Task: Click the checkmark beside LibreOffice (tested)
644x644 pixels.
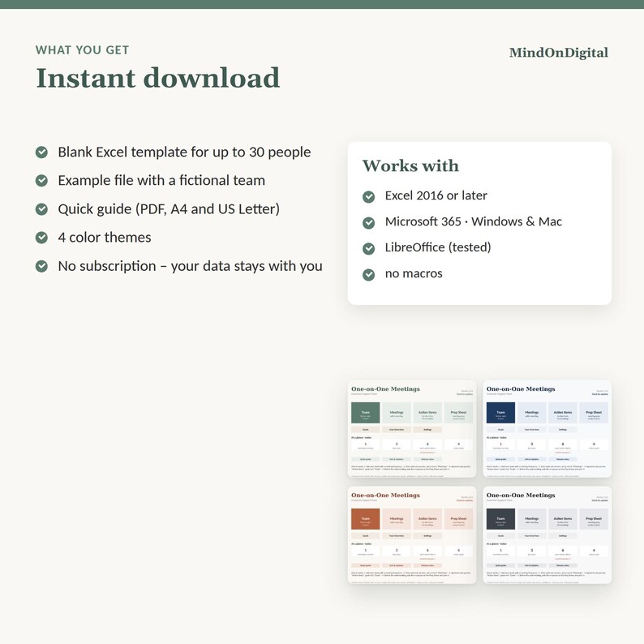Action: pyautogui.click(x=369, y=248)
